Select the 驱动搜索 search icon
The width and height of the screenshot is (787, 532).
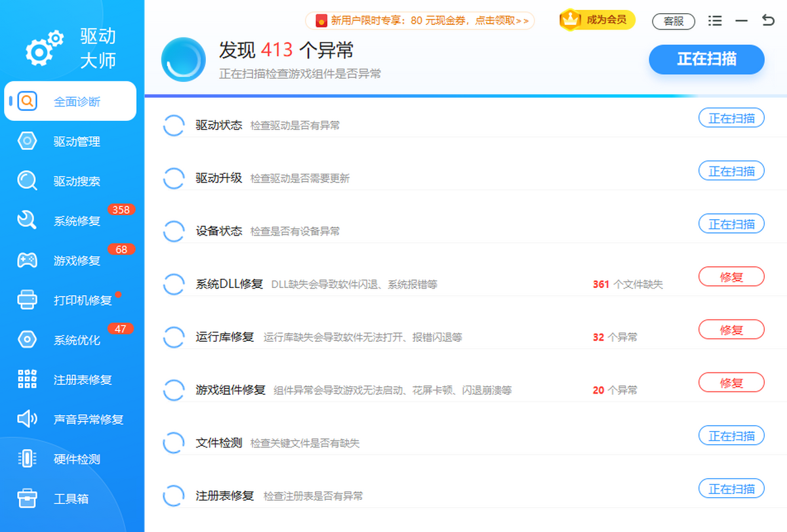click(x=27, y=181)
